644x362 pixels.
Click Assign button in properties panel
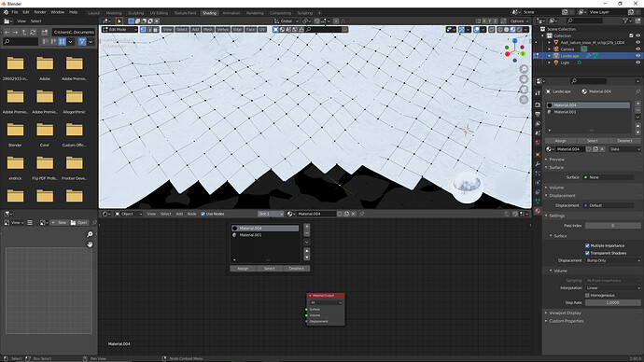[561, 141]
